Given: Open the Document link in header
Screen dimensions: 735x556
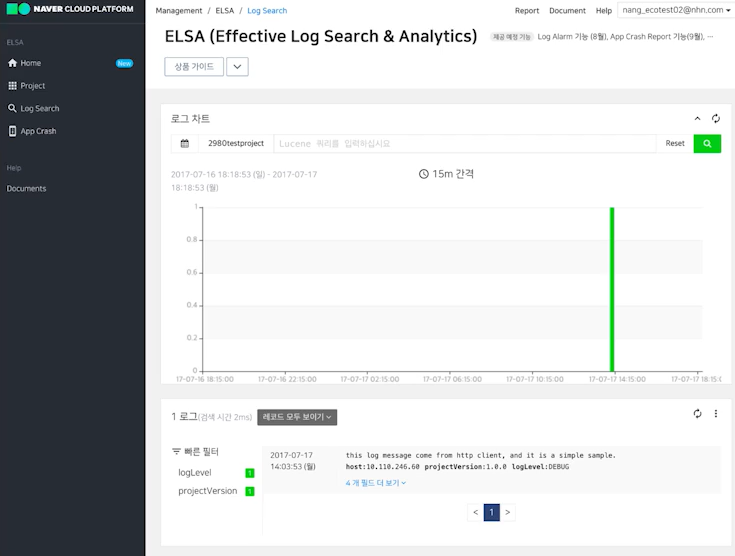Looking at the screenshot, I should point(567,10).
